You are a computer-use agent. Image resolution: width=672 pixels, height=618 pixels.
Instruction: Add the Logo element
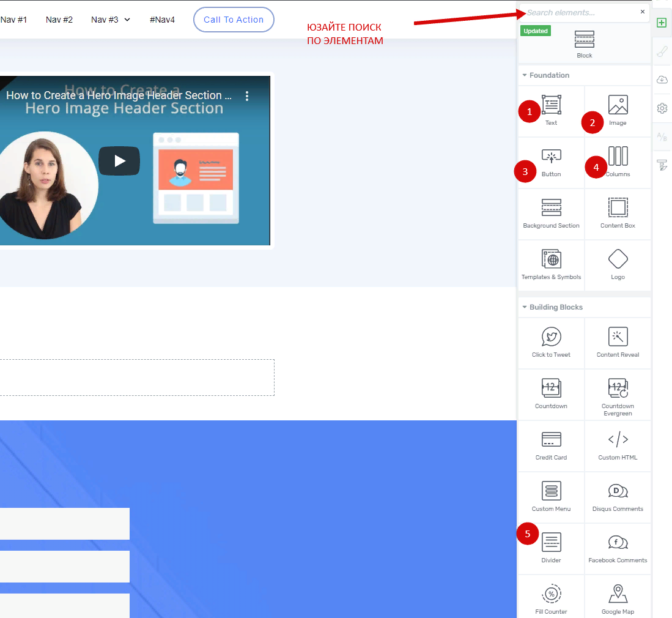618,266
